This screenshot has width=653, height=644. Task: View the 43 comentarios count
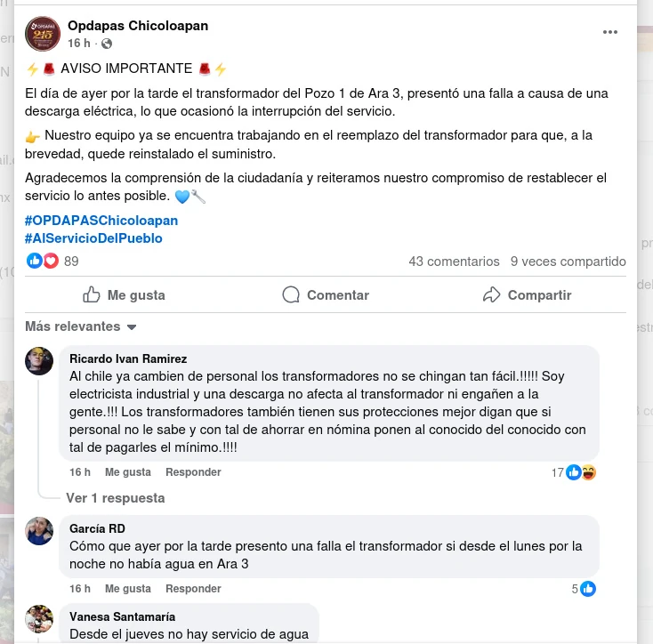pos(454,261)
